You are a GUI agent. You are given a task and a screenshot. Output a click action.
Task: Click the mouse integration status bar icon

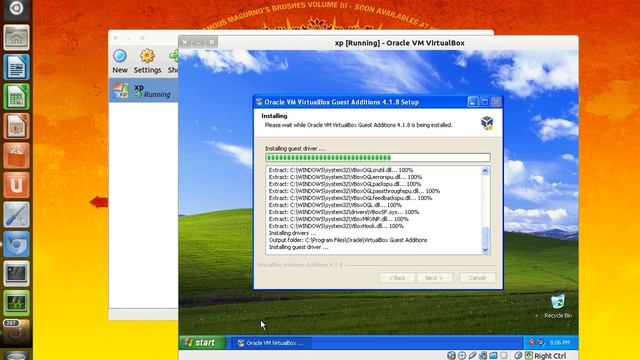click(518, 356)
